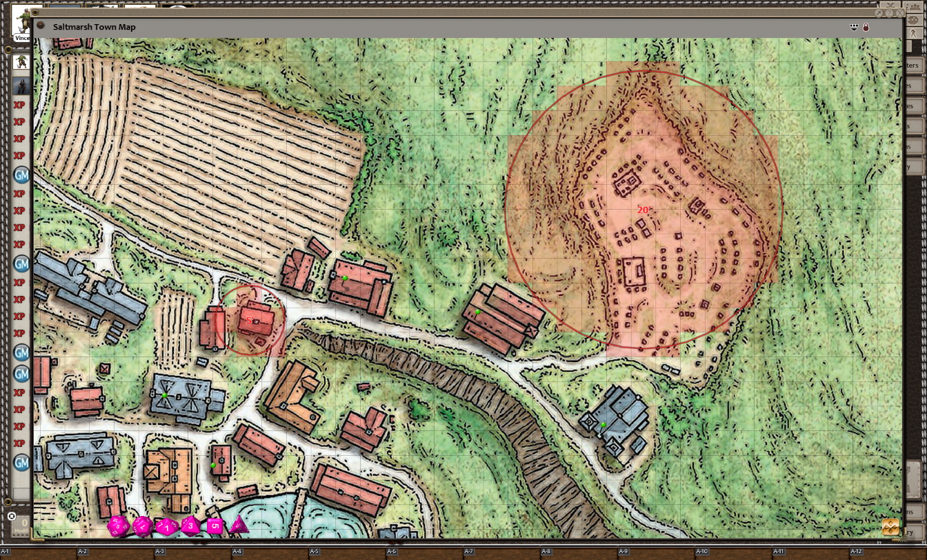This screenshot has height=560, width=927.
Task: Click the small green-clad character portrait below Vince
Action: (21, 62)
